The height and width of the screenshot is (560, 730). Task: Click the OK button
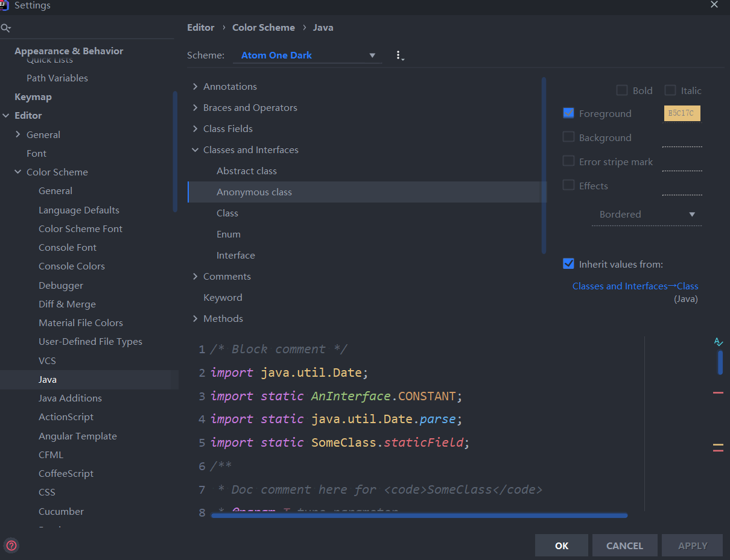tap(562, 546)
